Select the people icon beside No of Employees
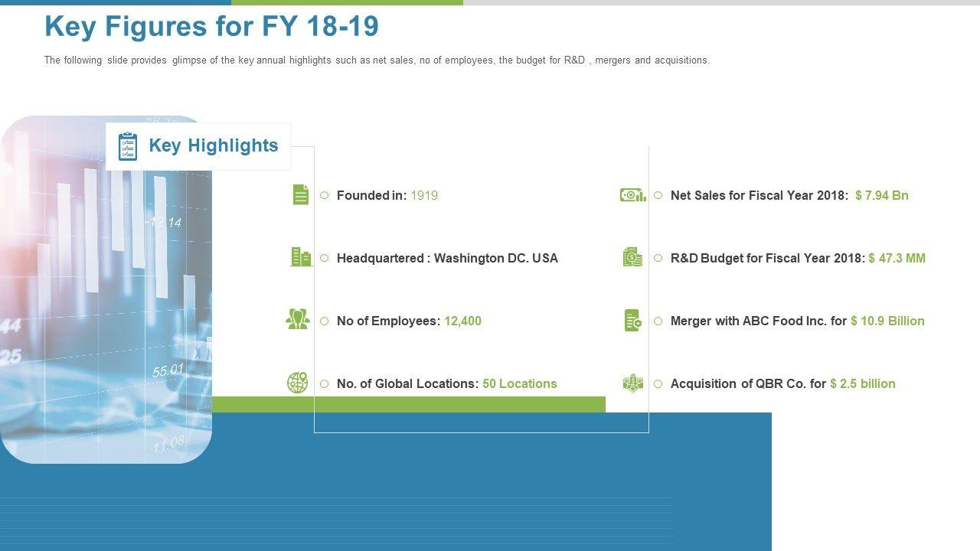The image size is (980, 551). (298, 320)
